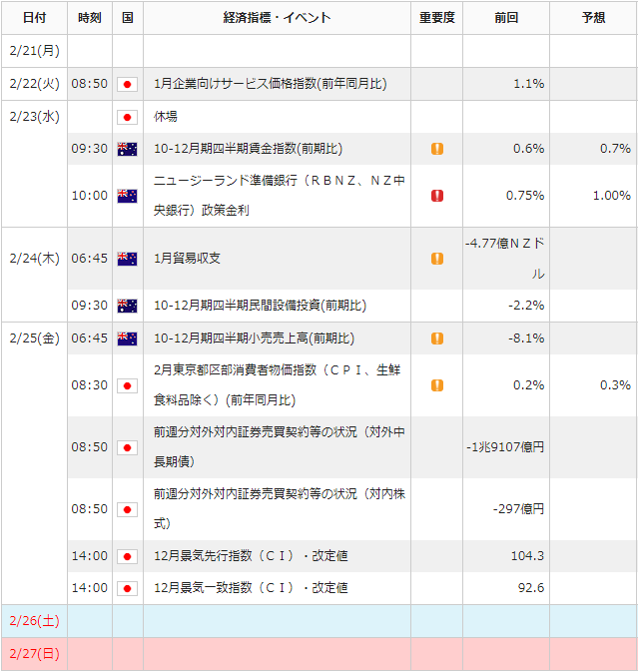Click Japan flag in 東京都区部消費者物価指数 row
The image size is (638, 672).
127,385
